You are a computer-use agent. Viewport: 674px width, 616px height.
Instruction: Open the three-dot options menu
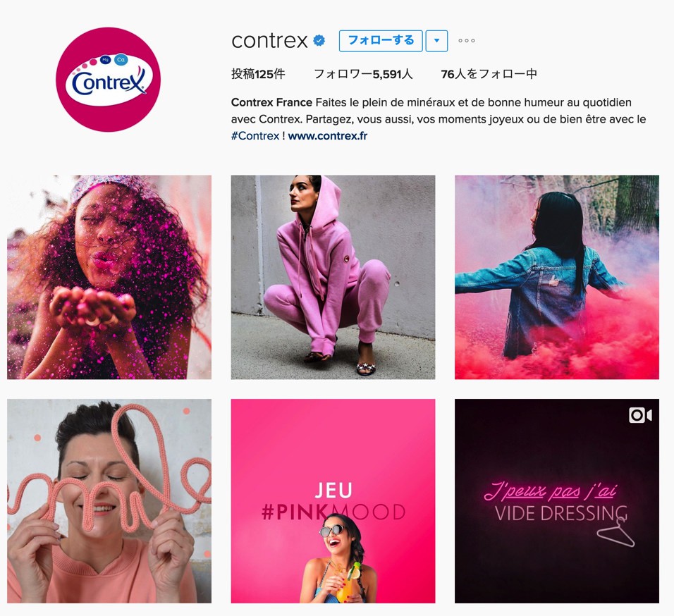pos(467,41)
